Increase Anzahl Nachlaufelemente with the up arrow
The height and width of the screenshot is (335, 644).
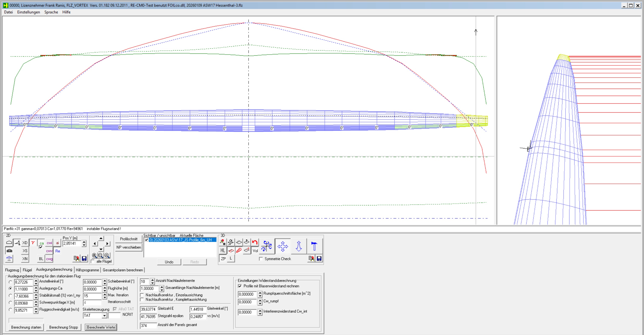pyautogui.click(x=152, y=280)
